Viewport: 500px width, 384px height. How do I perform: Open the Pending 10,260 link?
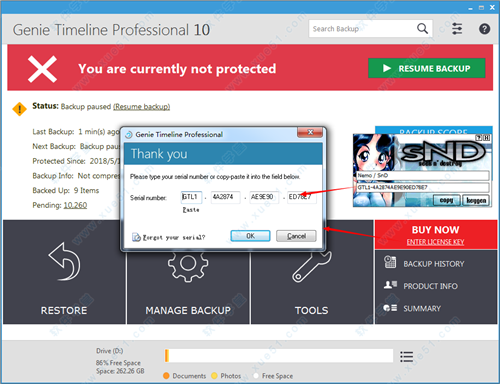(75, 205)
